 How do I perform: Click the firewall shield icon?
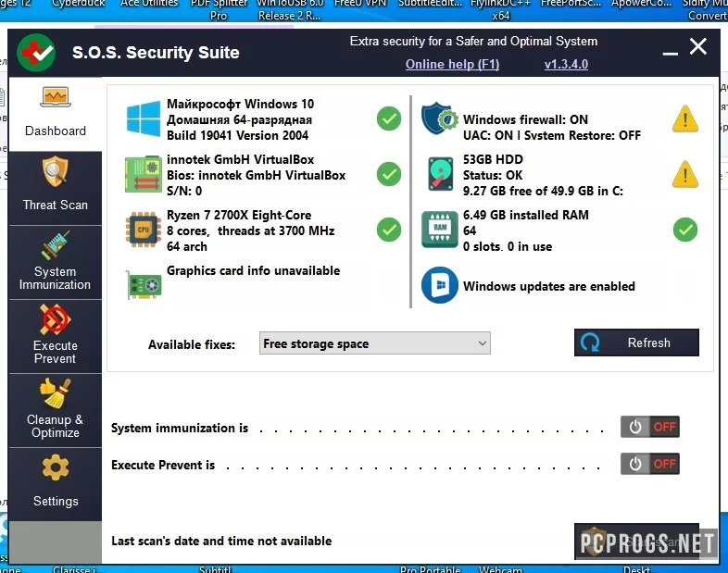point(440,118)
